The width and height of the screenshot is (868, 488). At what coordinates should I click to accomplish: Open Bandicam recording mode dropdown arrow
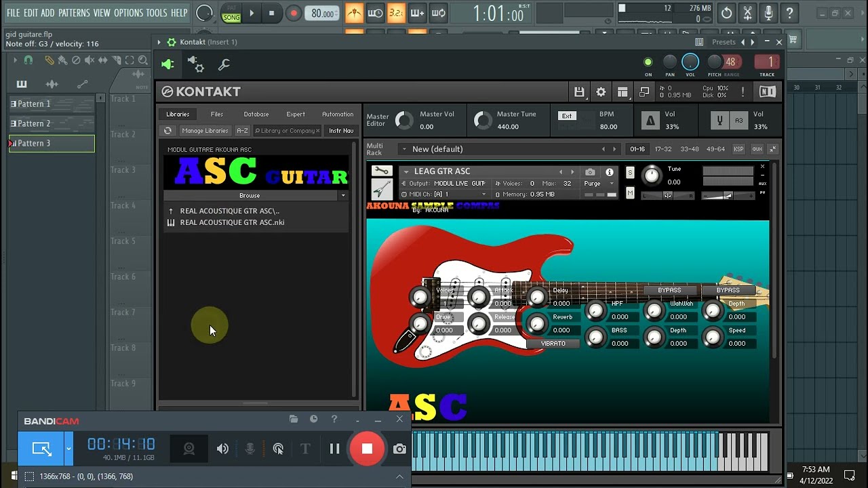tap(68, 449)
